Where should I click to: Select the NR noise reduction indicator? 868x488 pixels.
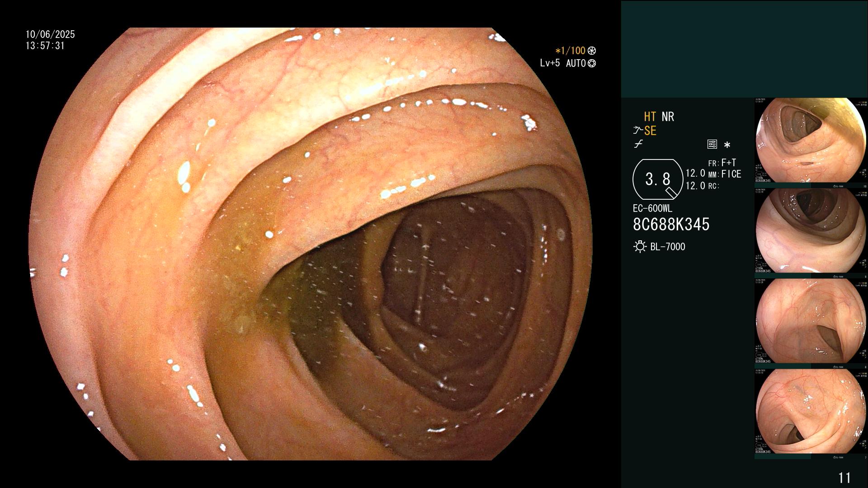coord(668,117)
